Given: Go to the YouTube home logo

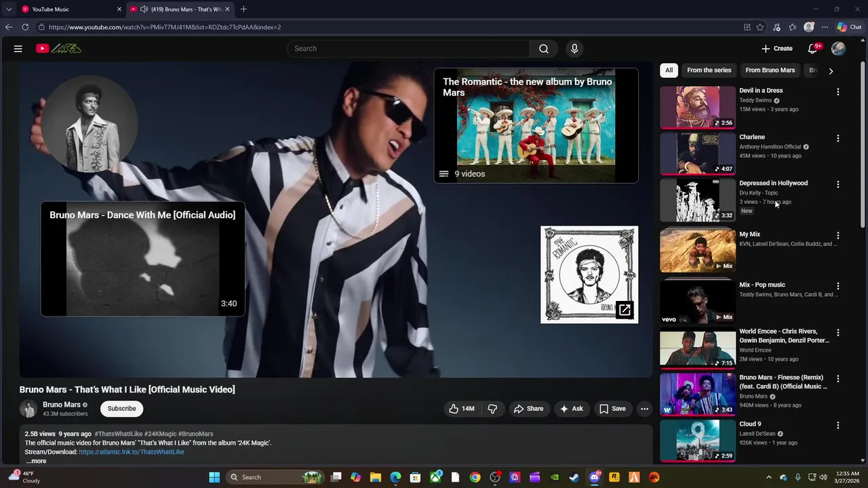Looking at the screenshot, I should (58, 49).
